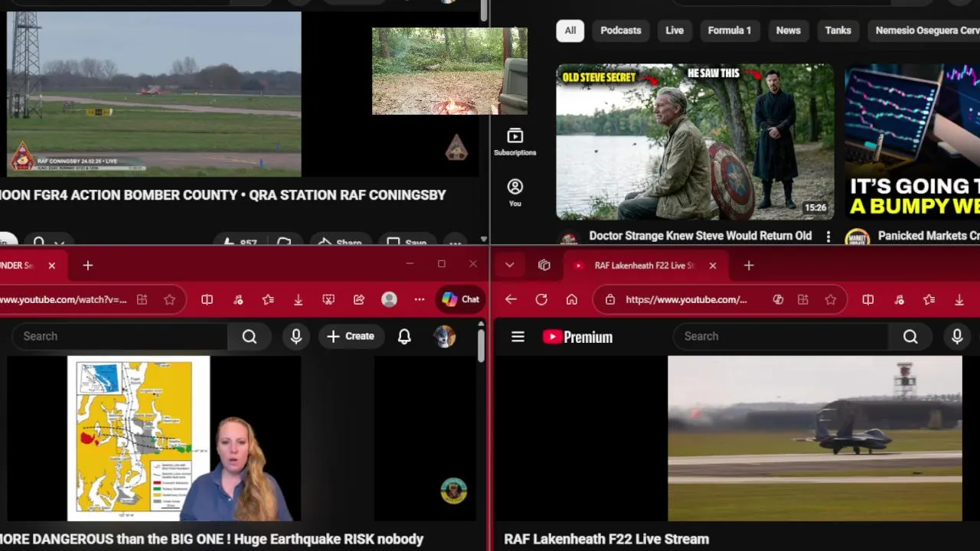Click the Share icon in left Edge toolbar

(359, 300)
